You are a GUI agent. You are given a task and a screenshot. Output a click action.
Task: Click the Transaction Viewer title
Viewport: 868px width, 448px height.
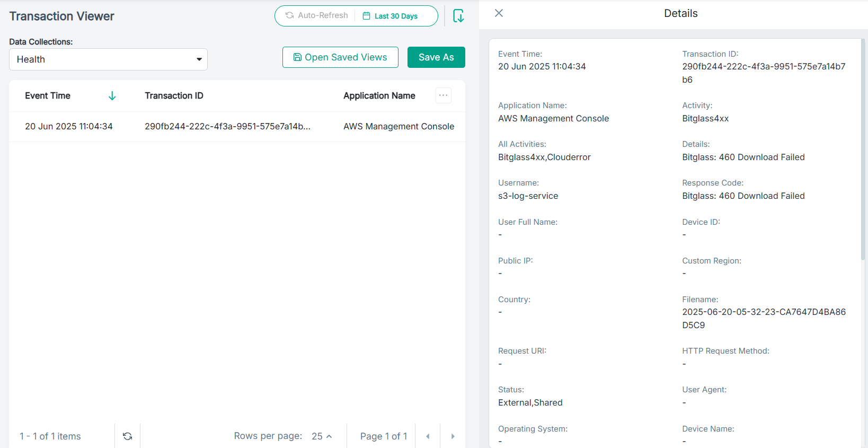(x=61, y=16)
